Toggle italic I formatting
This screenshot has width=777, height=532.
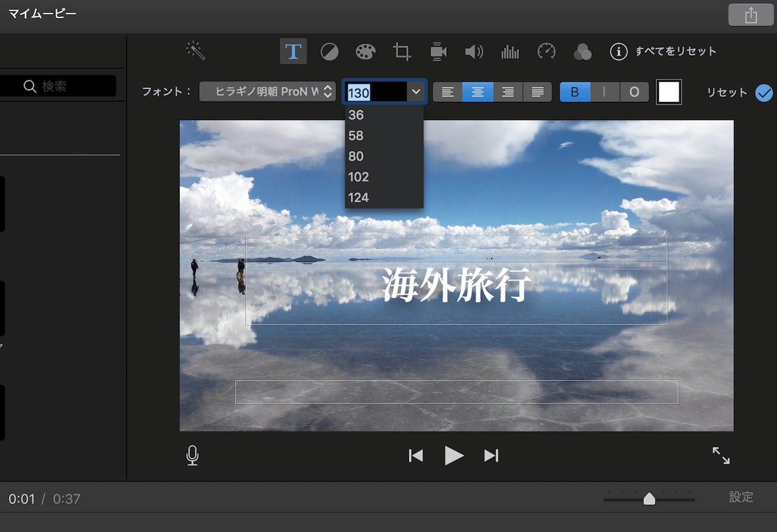point(605,92)
